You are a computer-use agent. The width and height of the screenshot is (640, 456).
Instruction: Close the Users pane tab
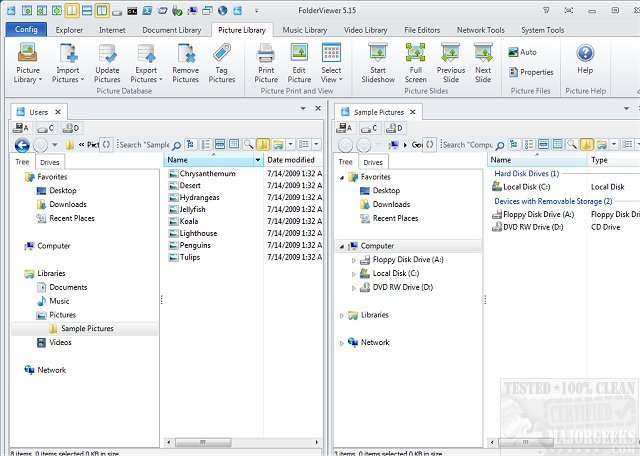pyautogui.click(x=58, y=112)
